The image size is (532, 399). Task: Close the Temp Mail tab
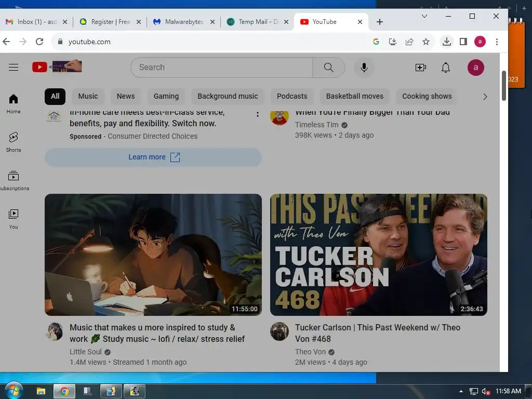[x=286, y=22]
